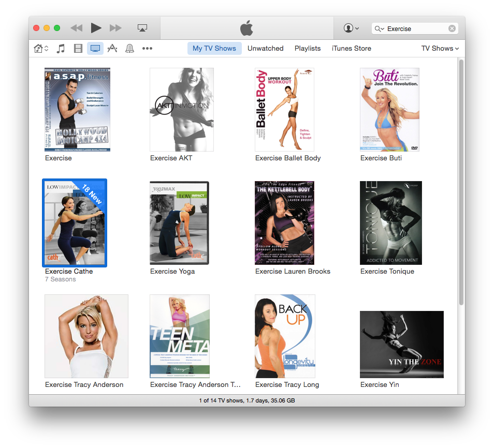Open the Back Up Longevity artwork

point(285,336)
